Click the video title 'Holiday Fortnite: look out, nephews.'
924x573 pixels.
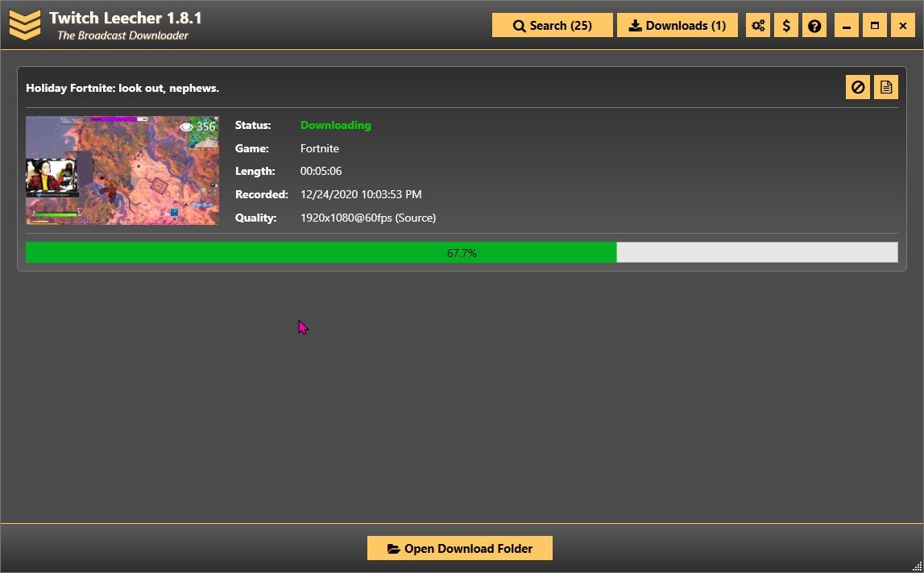122,88
